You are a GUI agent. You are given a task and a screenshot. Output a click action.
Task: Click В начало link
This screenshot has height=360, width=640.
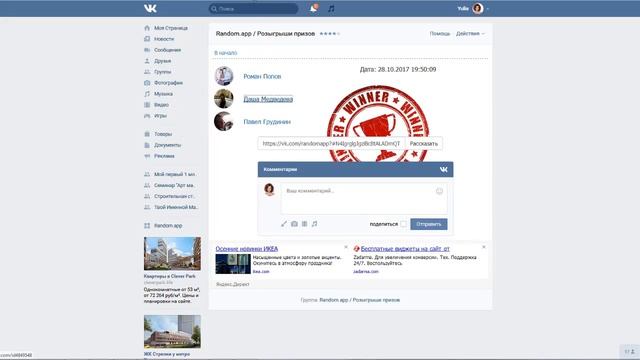point(226,53)
